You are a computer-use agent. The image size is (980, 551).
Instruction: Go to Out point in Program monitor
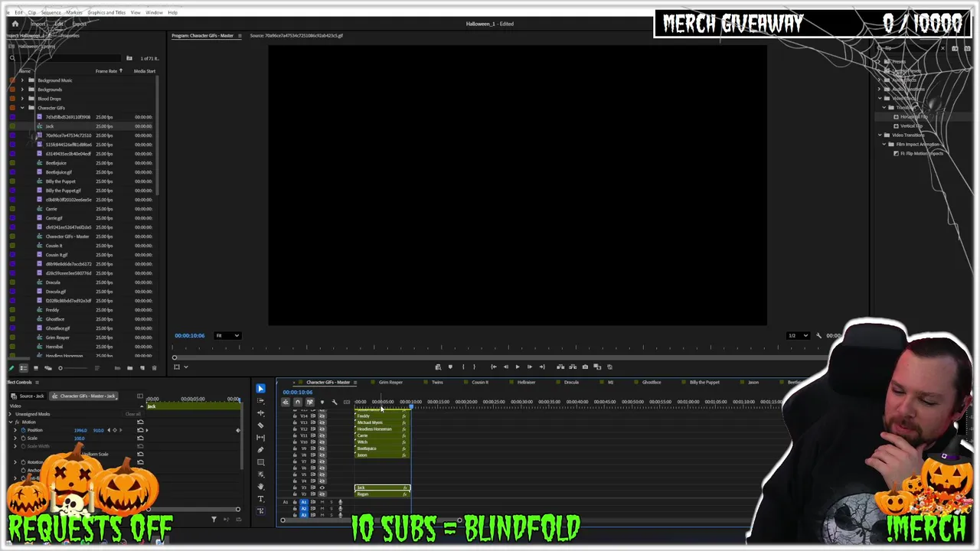[x=542, y=367]
